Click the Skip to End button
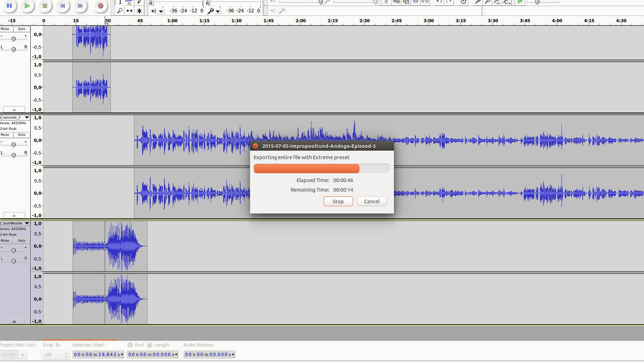The image size is (644, 362). tap(80, 5)
